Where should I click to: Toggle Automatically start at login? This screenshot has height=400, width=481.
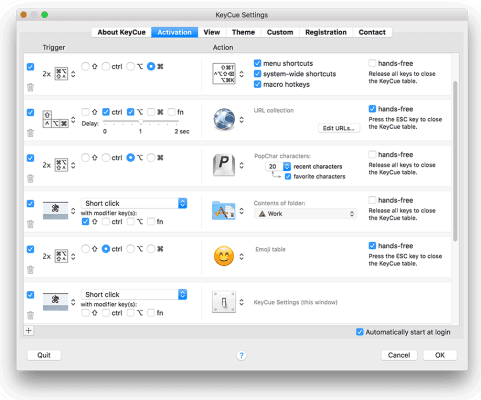360,332
